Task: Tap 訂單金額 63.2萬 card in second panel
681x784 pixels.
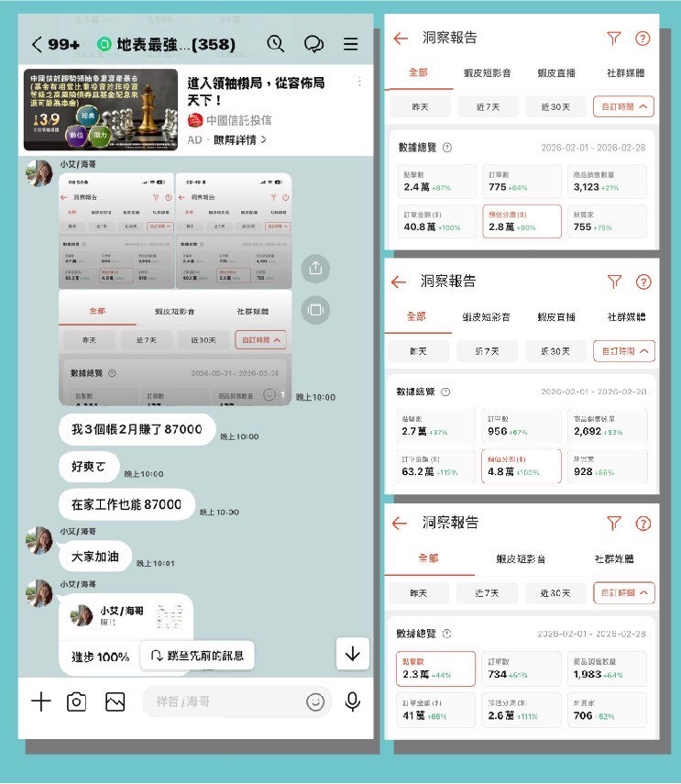Action: 435,466
